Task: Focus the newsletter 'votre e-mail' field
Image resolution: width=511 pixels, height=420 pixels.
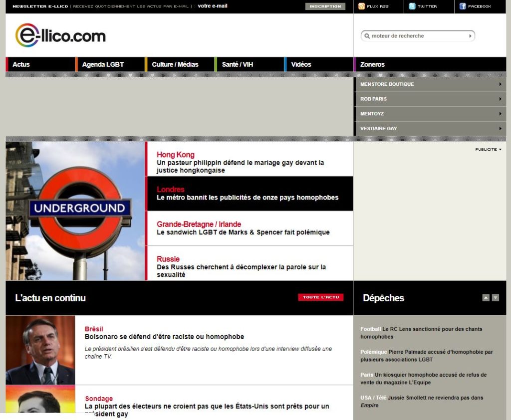Action: 213,6
